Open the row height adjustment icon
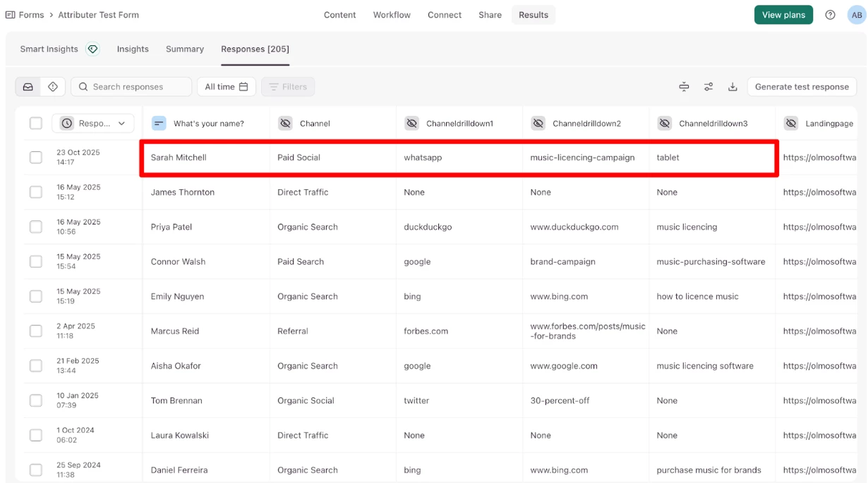This screenshot has width=868, height=483. coord(684,87)
